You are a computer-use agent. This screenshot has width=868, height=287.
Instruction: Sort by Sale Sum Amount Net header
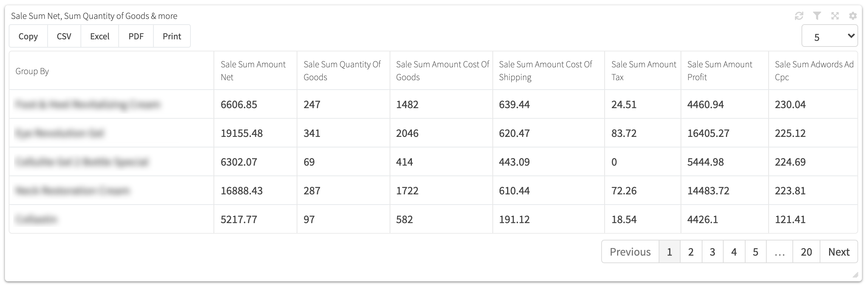click(255, 71)
